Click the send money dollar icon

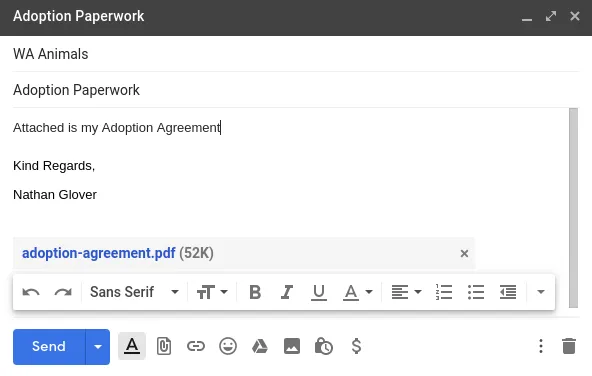[356, 346]
